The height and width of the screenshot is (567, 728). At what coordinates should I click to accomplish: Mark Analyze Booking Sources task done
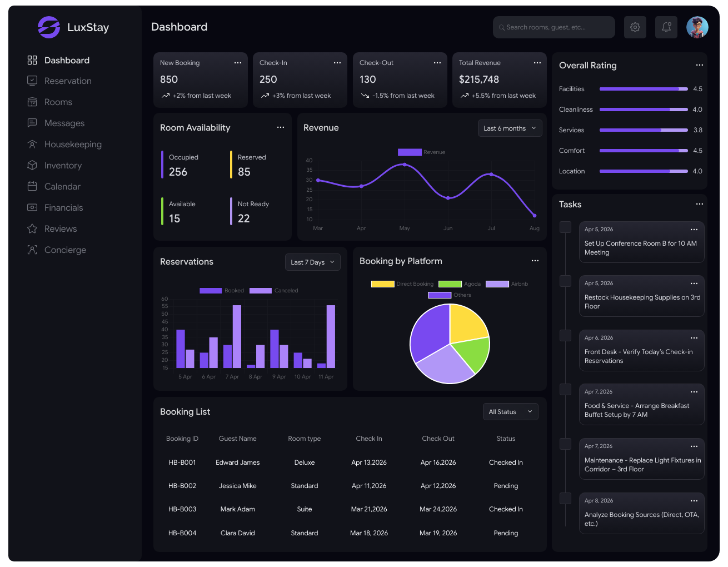click(x=566, y=498)
